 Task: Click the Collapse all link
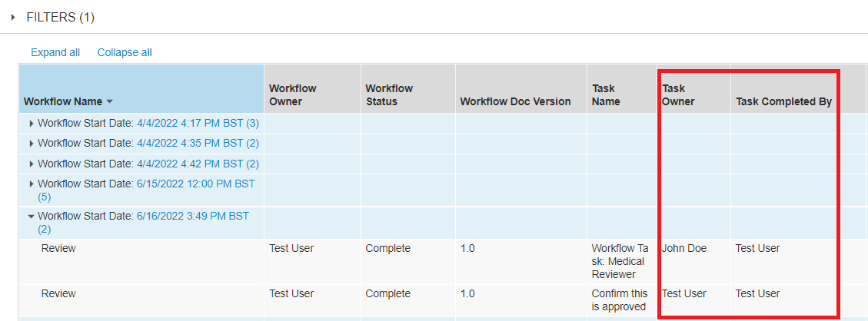point(125,52)
